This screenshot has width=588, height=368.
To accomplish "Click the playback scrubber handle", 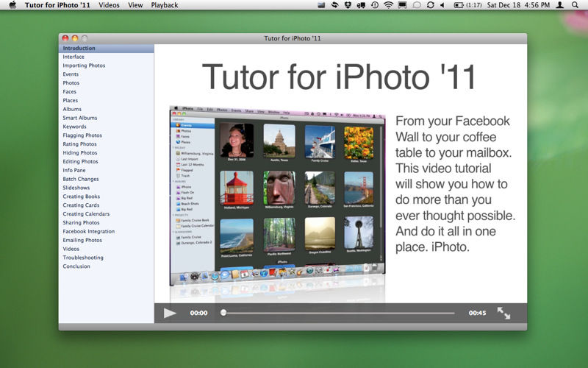I will [x=223, y=312].
